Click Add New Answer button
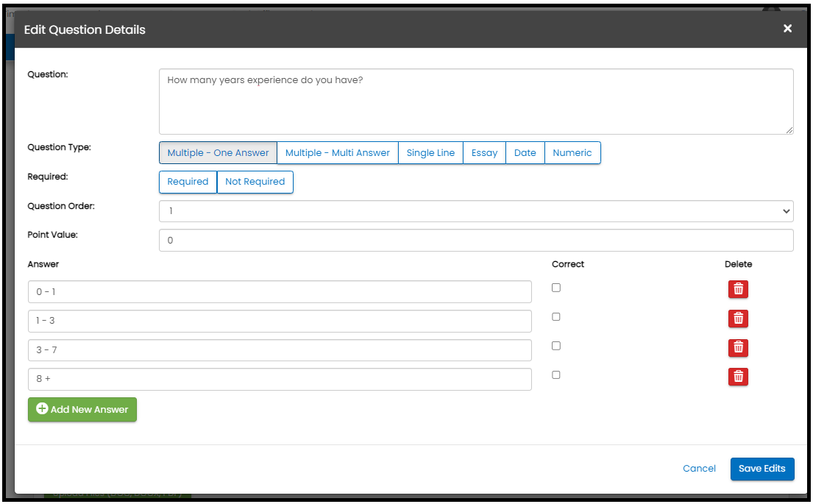This screenshot has height=504, width=813. coord(82,410)
